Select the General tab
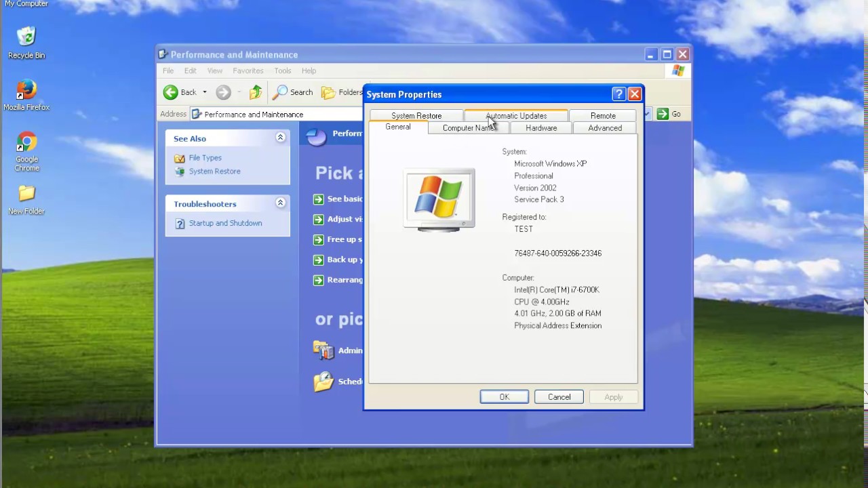 (398, 127)
